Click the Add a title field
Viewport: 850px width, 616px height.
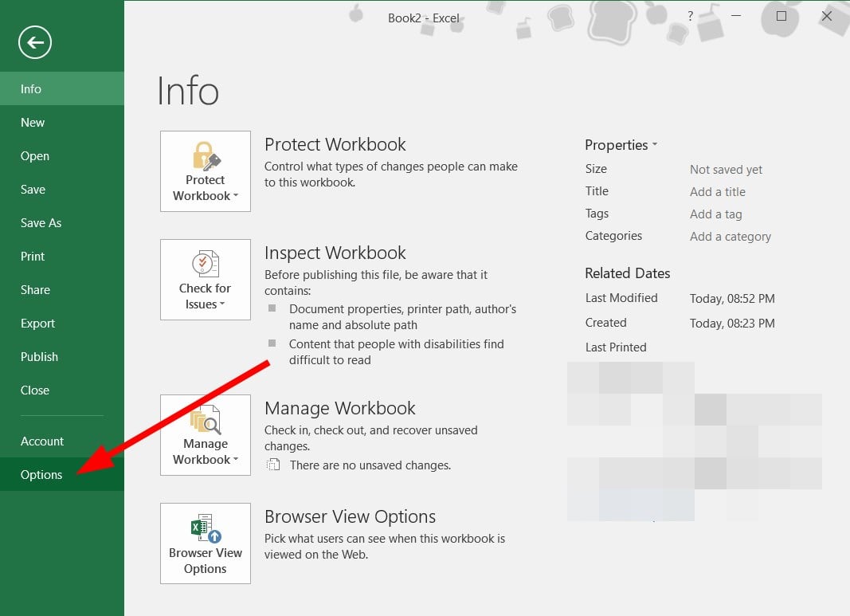(717, 191)
